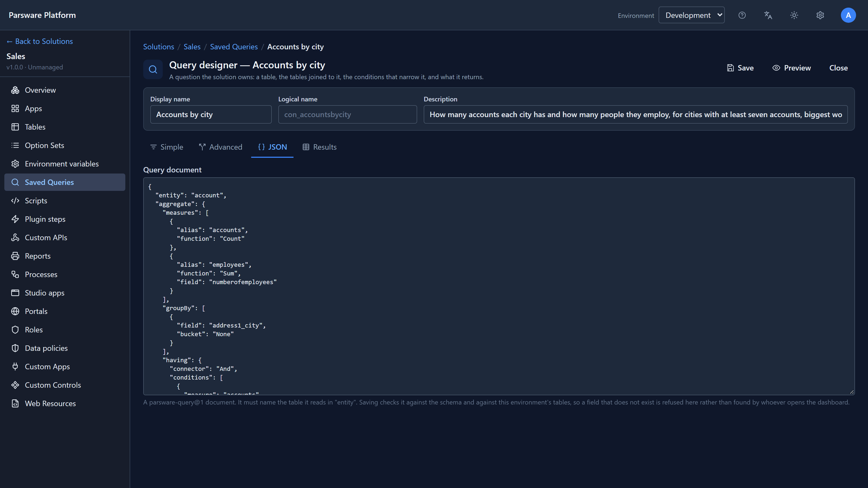The height and width of the screenshot is (488, 868).
Task: Switch to the Simple tab
Action: pos(167,147)
